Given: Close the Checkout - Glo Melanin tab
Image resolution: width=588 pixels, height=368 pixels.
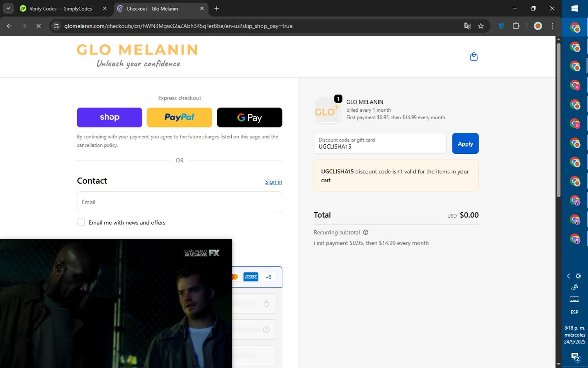Looking at the screenshot, I should (202, 9).
